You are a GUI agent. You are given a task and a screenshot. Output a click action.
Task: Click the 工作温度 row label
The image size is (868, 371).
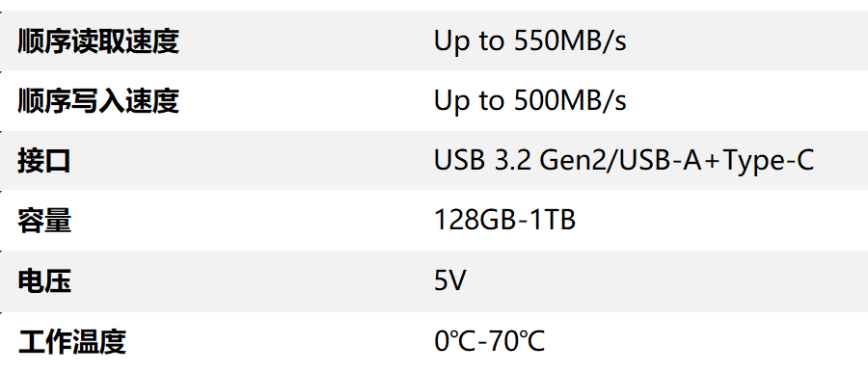72,341
